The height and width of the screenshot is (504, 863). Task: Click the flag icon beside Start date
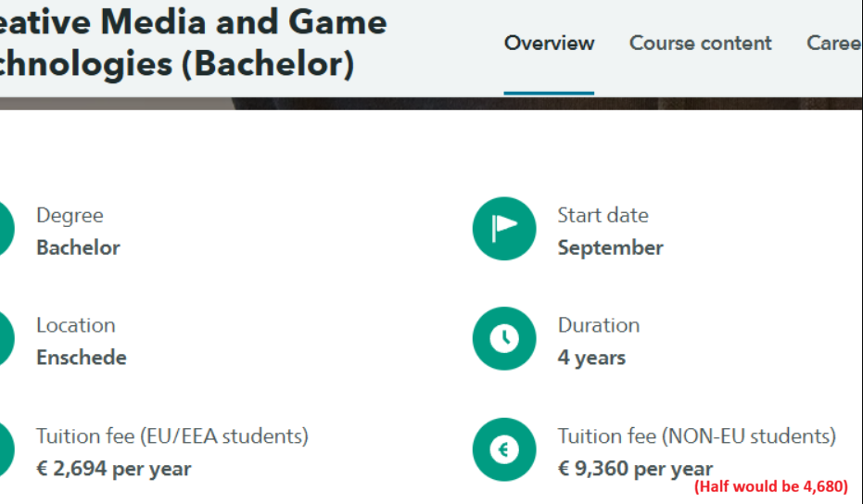(504, 229)
